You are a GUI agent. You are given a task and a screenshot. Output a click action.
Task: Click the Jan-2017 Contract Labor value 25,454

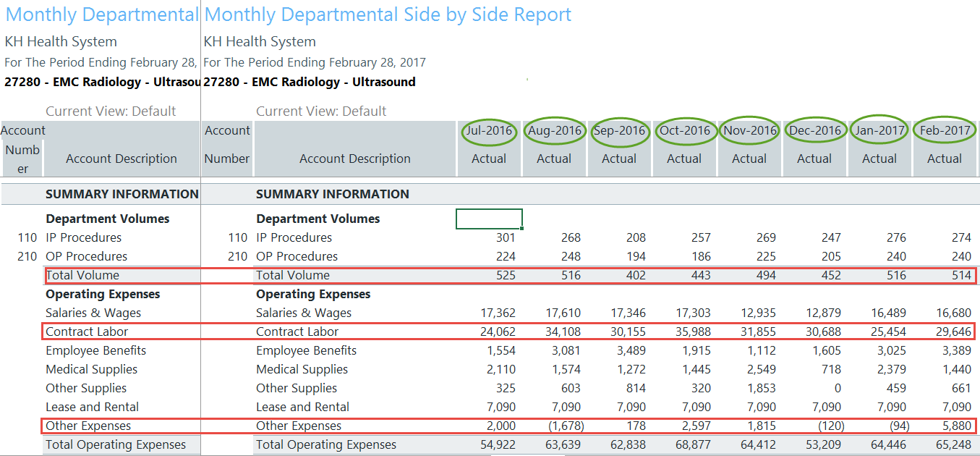(887, 332)
